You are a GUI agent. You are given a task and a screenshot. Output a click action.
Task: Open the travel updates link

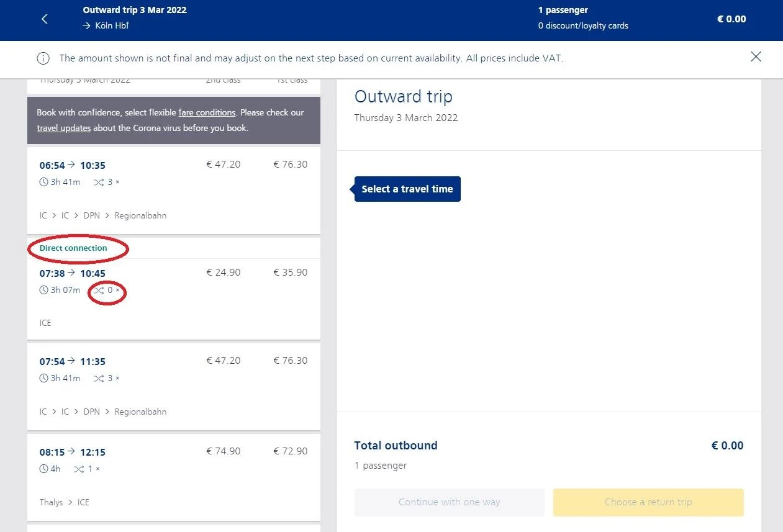click(64, 128)
